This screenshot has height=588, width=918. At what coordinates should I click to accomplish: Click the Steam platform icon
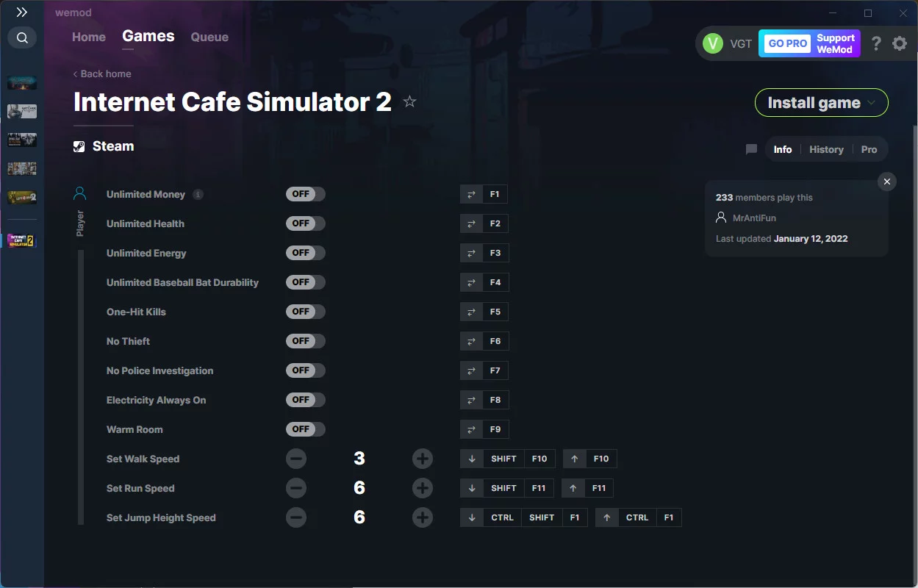point(79,146)
